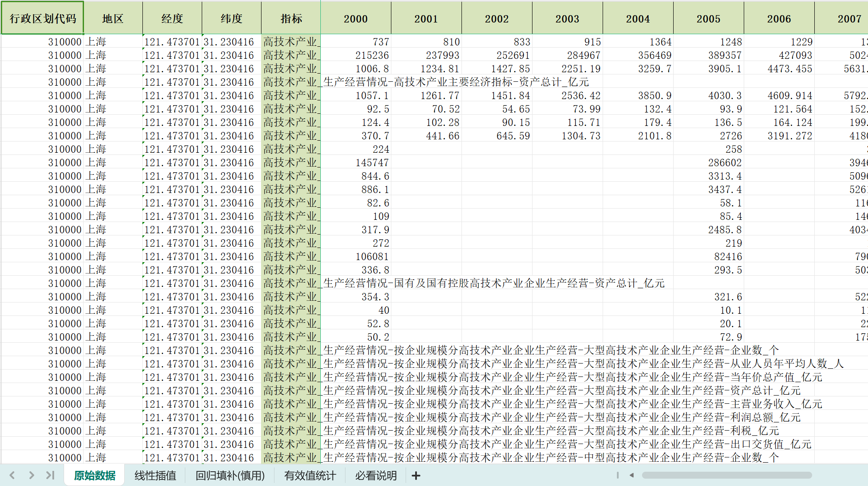
Task: Open the 回归填补(慎用) sheet tab
Action: tap(230, 476)
